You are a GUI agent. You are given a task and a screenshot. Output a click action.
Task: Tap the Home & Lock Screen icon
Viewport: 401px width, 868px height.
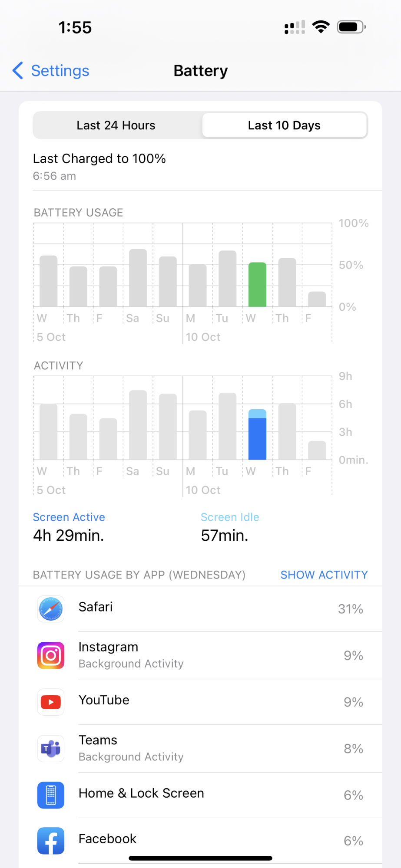point(51,795)
